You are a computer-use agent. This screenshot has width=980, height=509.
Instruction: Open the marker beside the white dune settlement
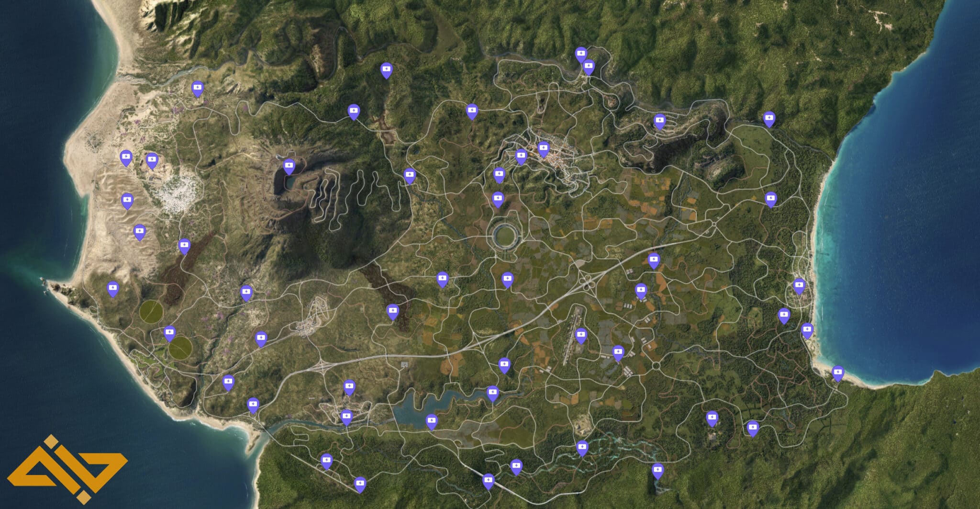point(152,160)
